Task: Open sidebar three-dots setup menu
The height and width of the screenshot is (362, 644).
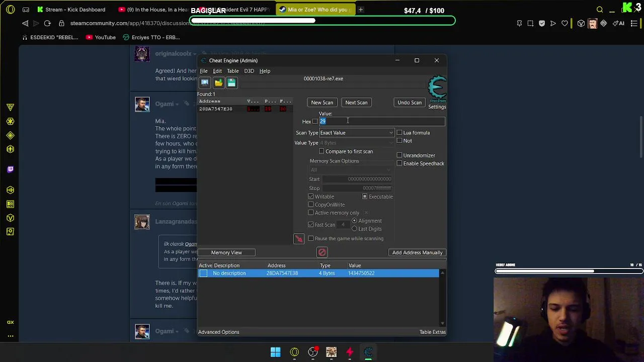Action: 10,336
